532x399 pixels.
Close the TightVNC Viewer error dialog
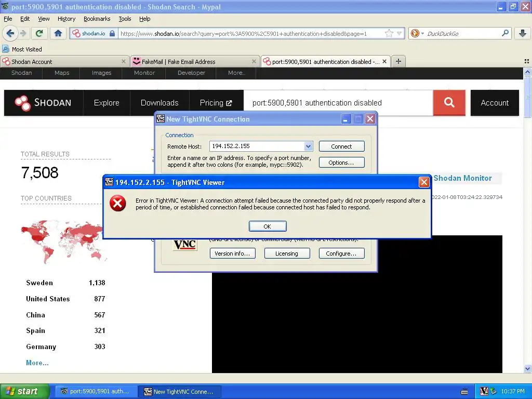pos(424,182)
